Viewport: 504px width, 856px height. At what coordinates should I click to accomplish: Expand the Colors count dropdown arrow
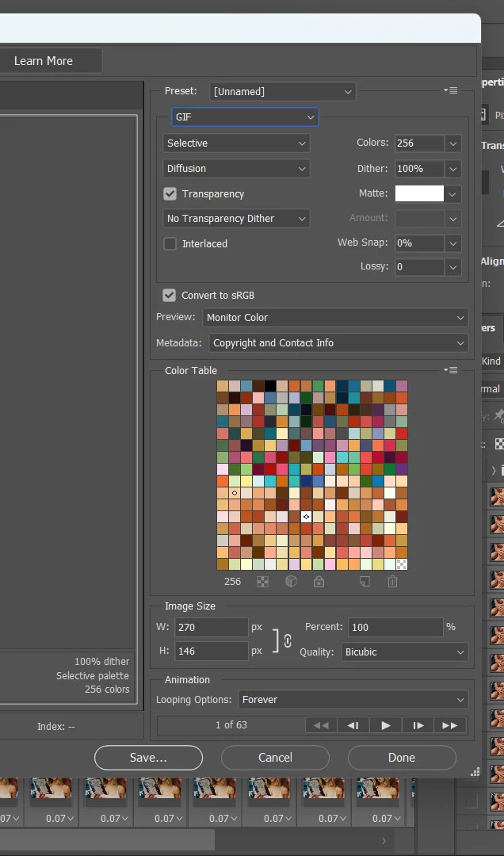(452, 143)
